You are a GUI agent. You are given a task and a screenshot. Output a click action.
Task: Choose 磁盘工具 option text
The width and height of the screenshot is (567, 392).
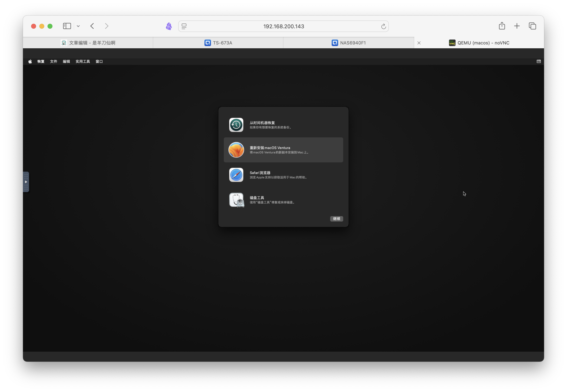pos(257,198)
